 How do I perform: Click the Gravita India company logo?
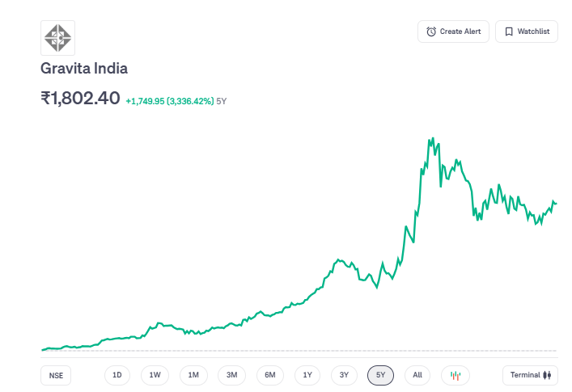[57, 37]
